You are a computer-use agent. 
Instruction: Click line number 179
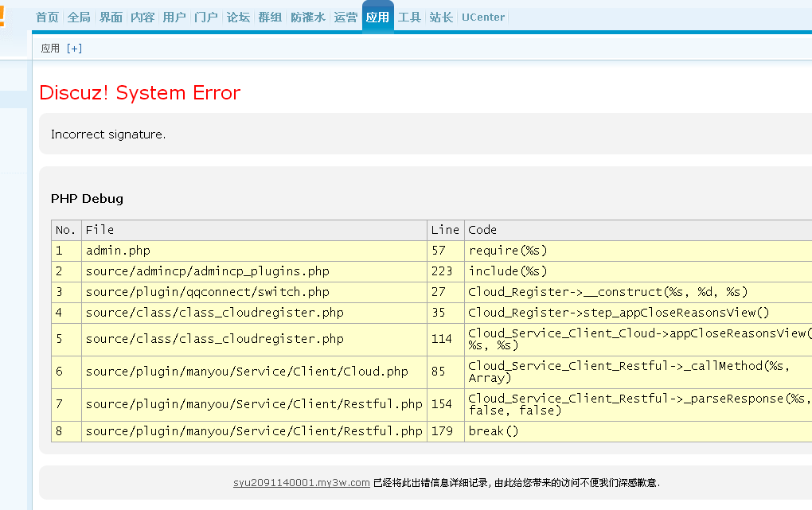(445, 431)
